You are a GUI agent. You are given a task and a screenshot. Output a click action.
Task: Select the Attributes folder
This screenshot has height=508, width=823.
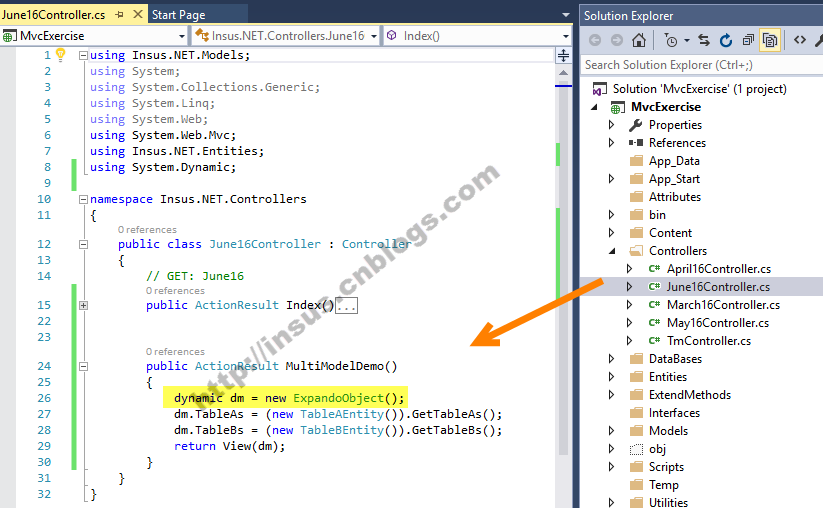[674, 197]
